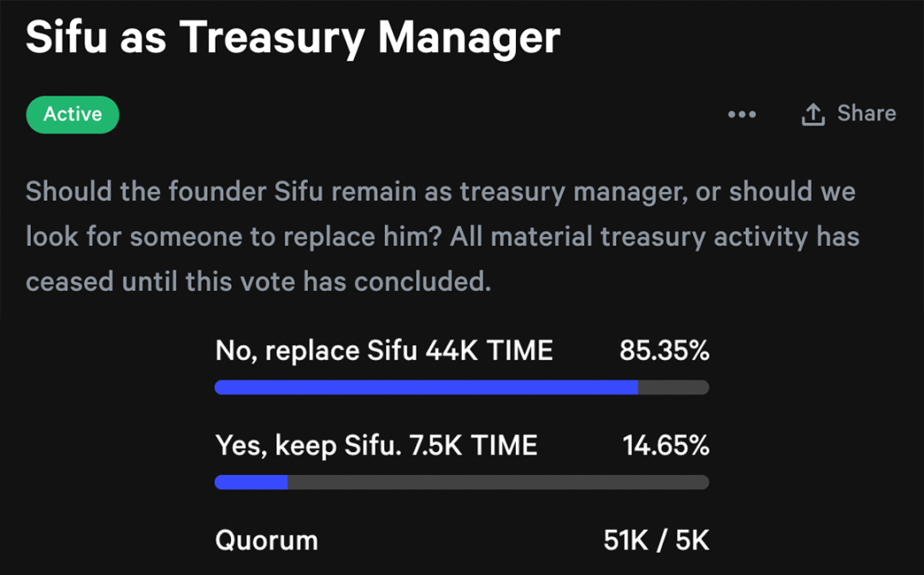Click the 44K TIME vote amount
The height and width of the screenshot is (575, 924).
coord(489,351)
